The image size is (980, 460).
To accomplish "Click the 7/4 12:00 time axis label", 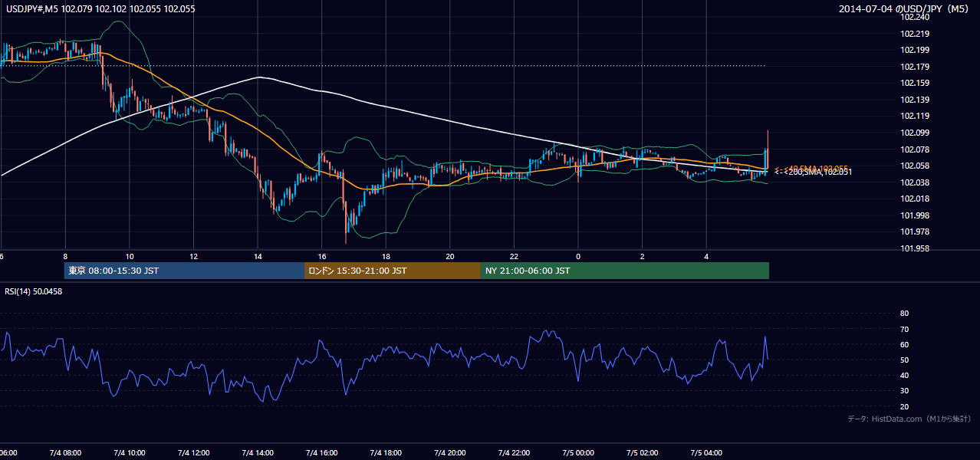I will point(193,452).
